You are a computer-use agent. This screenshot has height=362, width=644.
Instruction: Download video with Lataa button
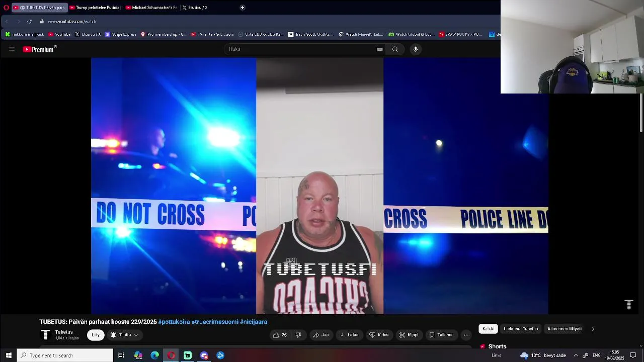tap(349, 335)
